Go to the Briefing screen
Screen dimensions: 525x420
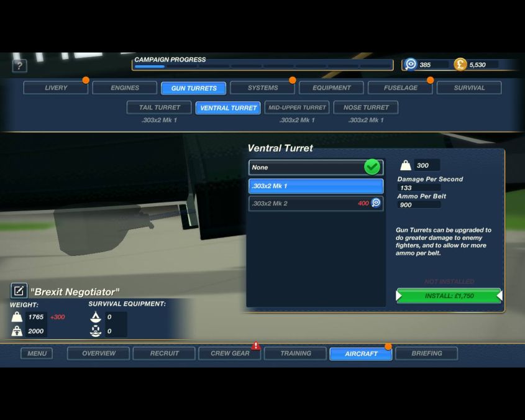[427, 354]
